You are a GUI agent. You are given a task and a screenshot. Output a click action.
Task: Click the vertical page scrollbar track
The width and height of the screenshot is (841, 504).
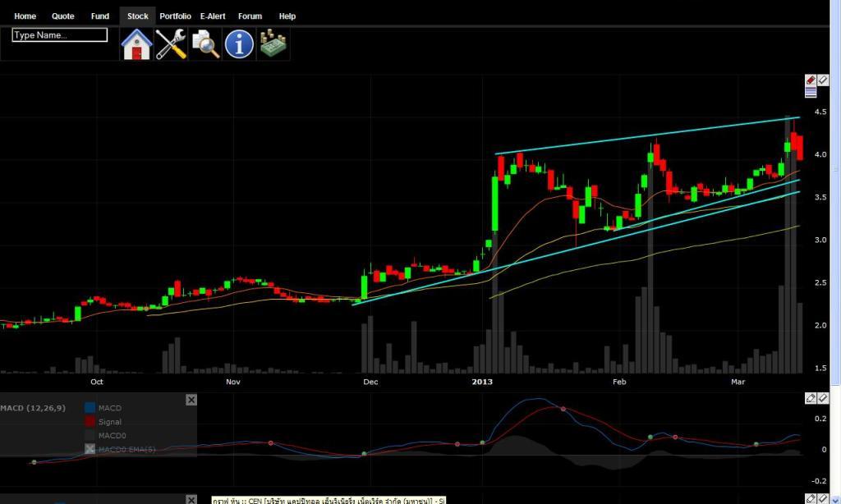(x=835, y=440)
